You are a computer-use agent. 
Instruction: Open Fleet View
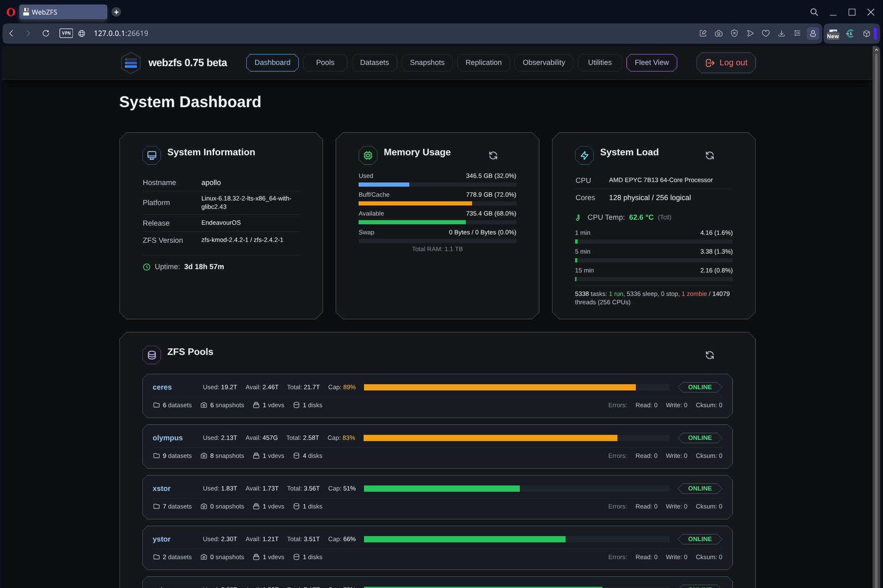[x=652, y=63]
